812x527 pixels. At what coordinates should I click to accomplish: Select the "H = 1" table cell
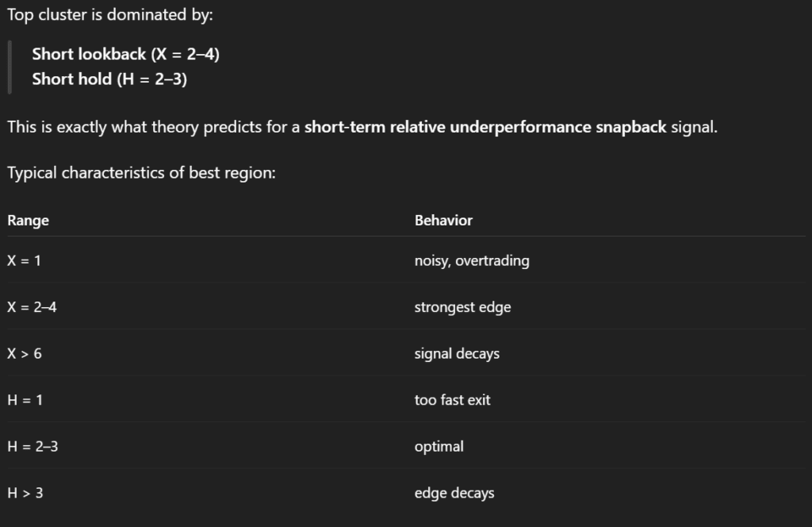(25, 400)
